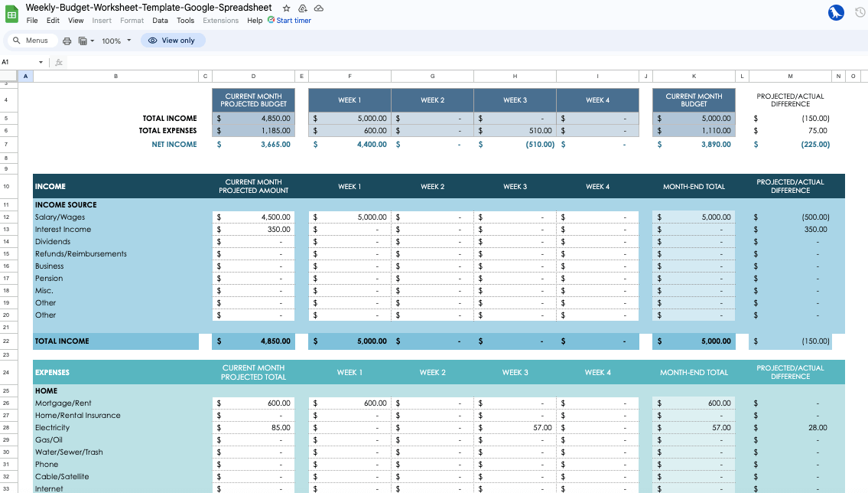This screenshot has height=493, width=868.
Task: Click the Menus search box
Action: pos(31,41)
